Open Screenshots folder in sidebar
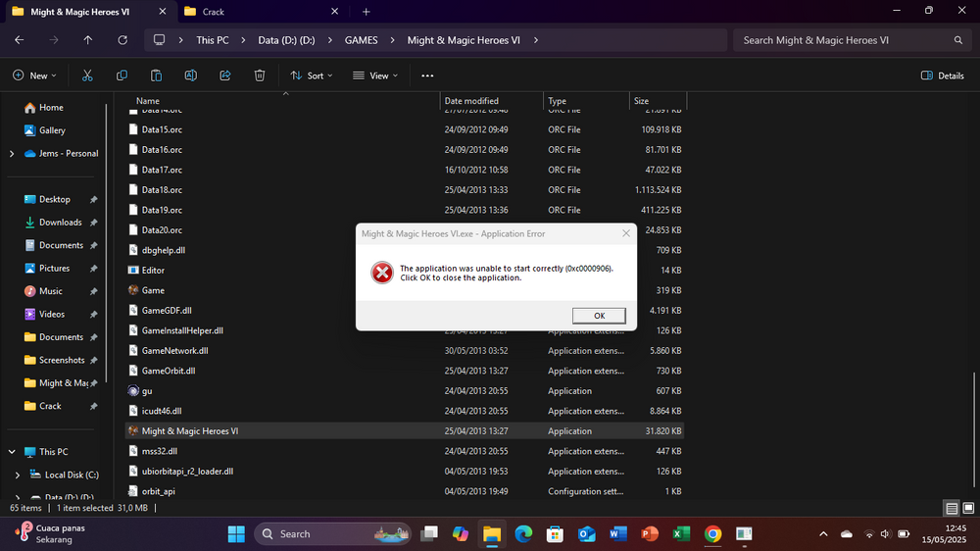The width and height of the screenshot is (980, 551). [x=61, y=360]
